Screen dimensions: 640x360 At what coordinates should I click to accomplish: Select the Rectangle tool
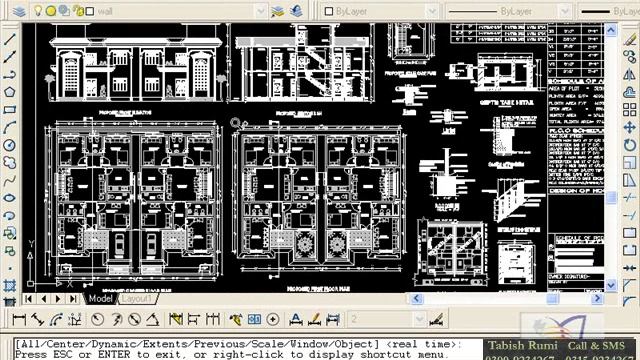[x=9, y=109]
